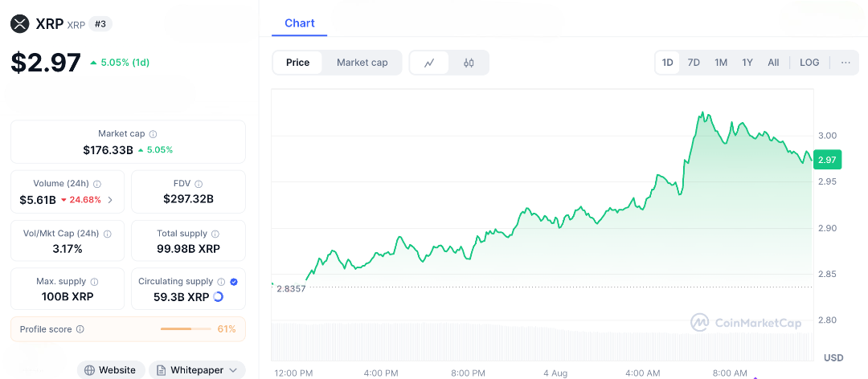
Task: Click the 100B XRP max supply value
Action: coord(68,296)
